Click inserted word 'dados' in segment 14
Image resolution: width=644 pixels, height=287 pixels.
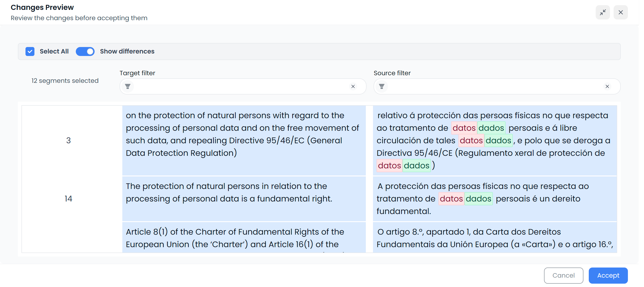coord(478,199)
